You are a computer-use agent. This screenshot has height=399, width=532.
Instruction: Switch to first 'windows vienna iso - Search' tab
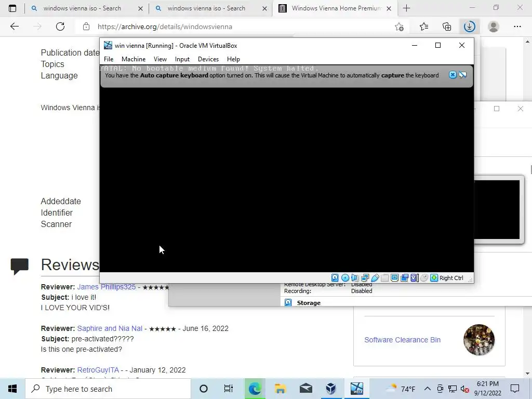(x=82, y=8)
